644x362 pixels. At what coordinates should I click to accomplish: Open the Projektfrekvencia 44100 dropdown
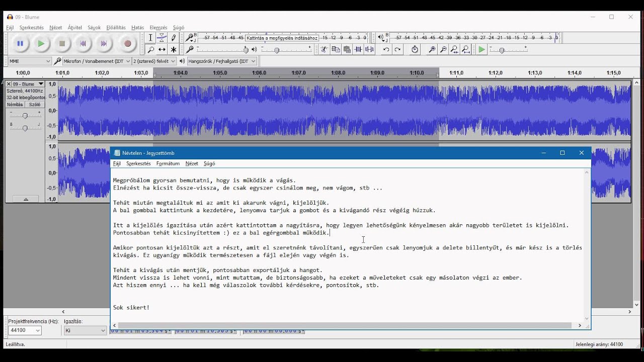[24, 330]
